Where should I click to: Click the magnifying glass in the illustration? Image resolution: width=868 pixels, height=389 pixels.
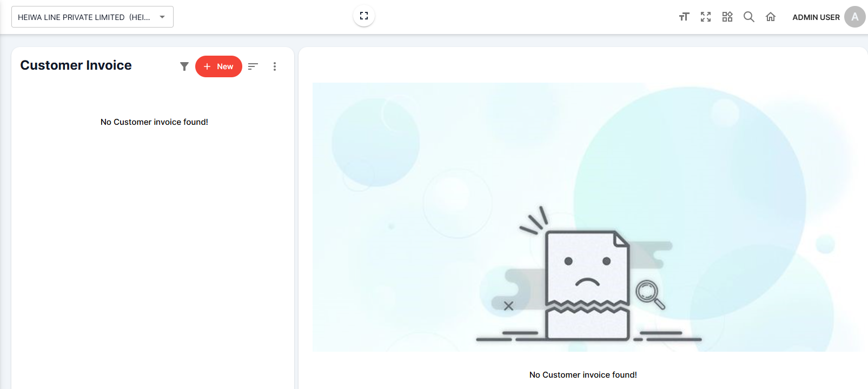point(650,294)
